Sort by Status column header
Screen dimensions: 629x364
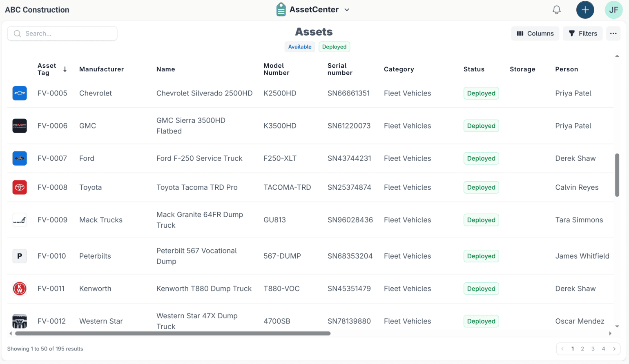(x=474, y=69)
